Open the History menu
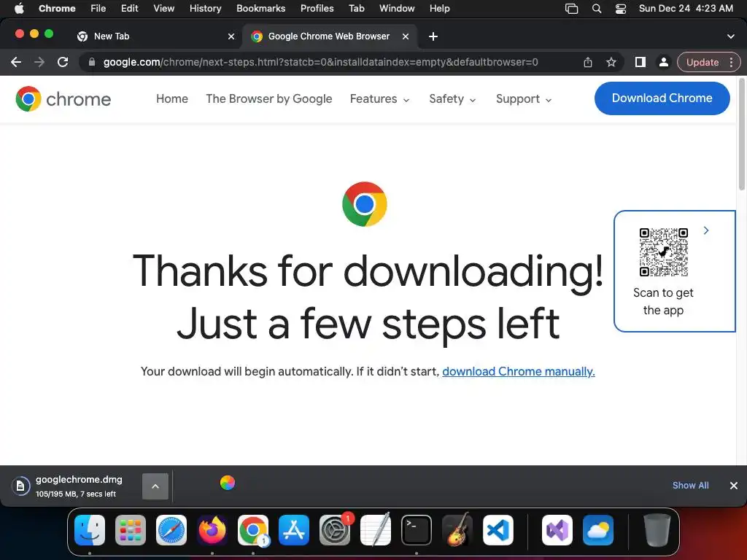The height and width of the screenshot is (560, 747). point(205,8)
